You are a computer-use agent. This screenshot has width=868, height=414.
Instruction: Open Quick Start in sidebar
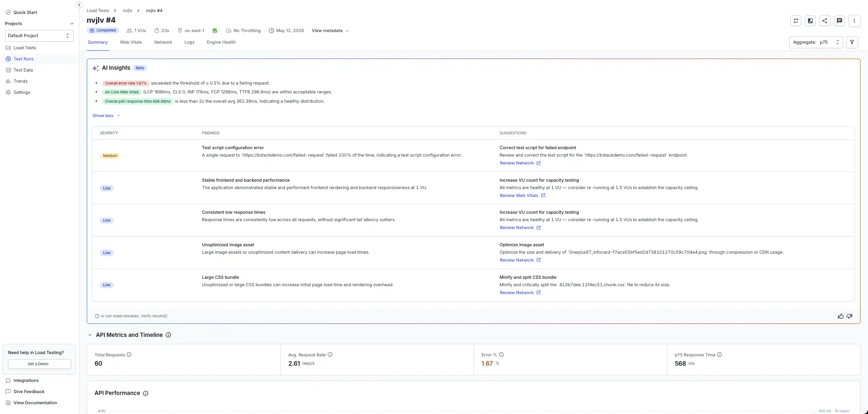point(25,13)
